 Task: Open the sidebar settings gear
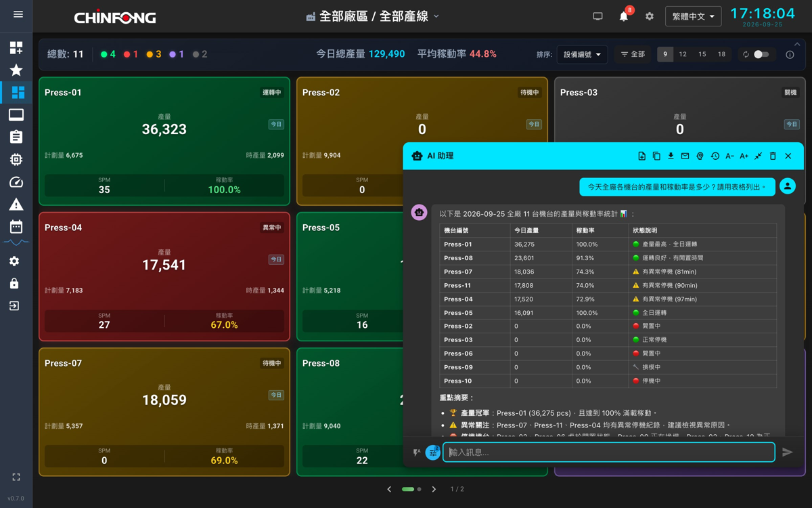[14, 261]
